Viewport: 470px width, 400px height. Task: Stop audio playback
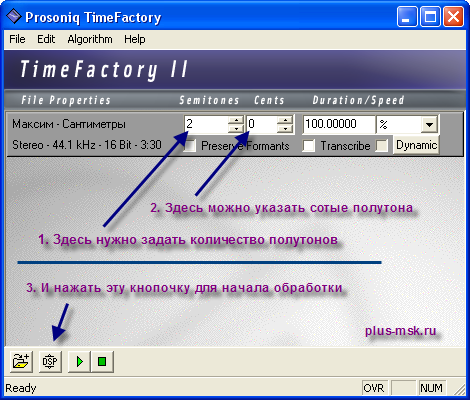pos(102,361)
